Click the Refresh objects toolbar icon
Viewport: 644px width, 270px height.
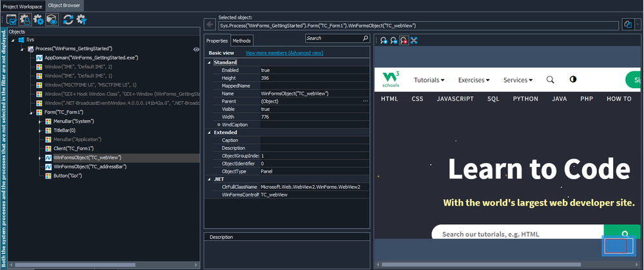click(x=68, y=20)
